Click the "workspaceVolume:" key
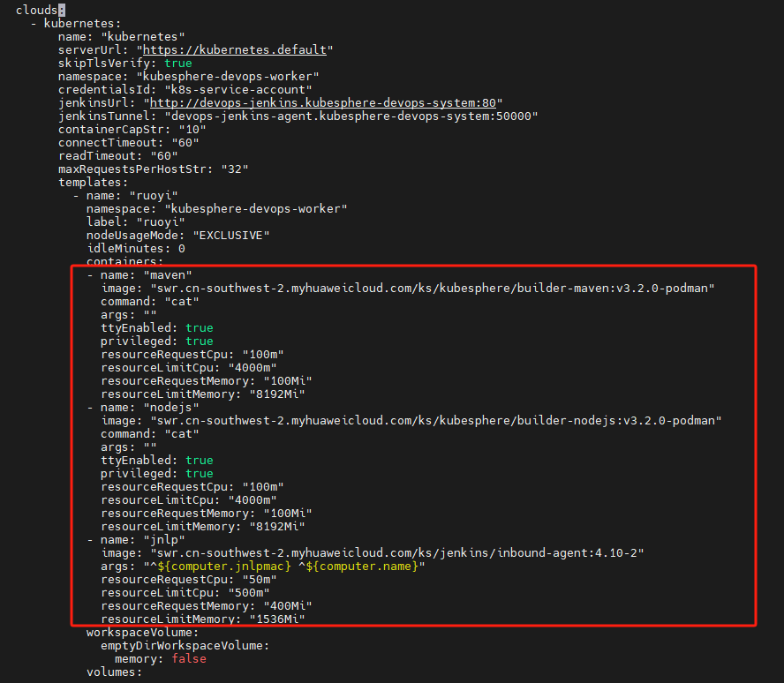Viewport: 784px width, 683px height. click(142, 633)
